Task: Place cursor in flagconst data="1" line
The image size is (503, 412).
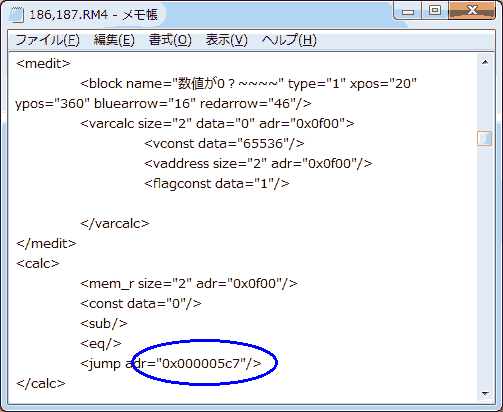Action: click(217, 183)
